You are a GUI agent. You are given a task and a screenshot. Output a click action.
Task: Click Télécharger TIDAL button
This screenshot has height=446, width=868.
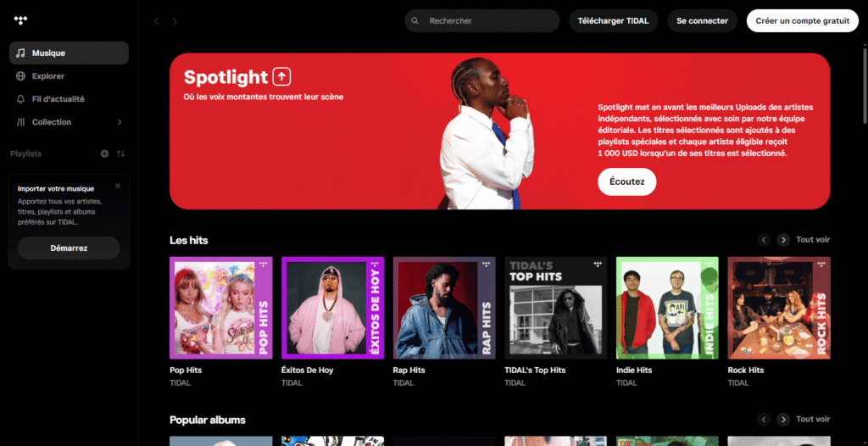point(614,21)
